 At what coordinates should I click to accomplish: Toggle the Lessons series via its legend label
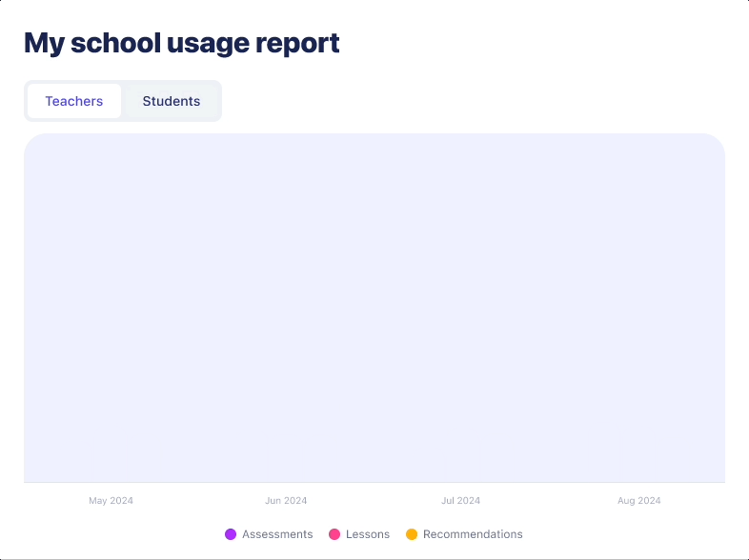point(368,534)
